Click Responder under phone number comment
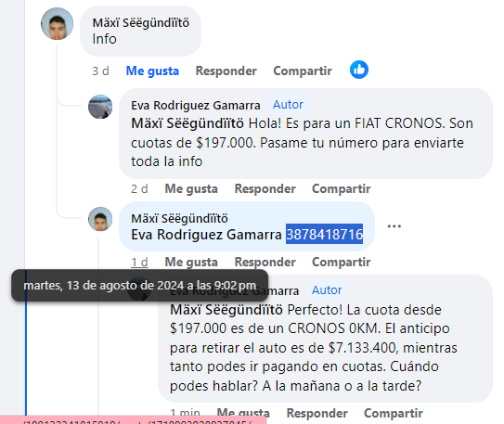The height and width of the screenshot is (424, 504). click(265, 263)
